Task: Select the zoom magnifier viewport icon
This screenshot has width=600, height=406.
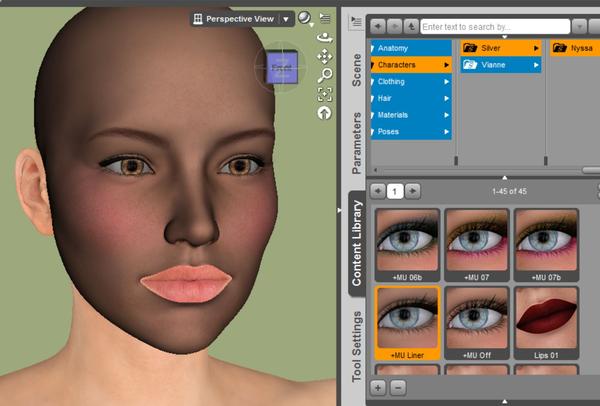Action: click(324, 75)
